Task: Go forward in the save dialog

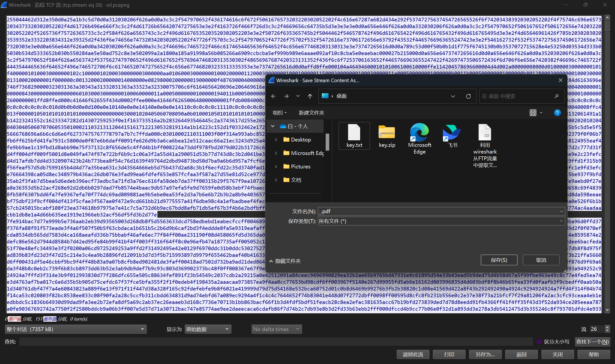Action: [x=286, y=96]
